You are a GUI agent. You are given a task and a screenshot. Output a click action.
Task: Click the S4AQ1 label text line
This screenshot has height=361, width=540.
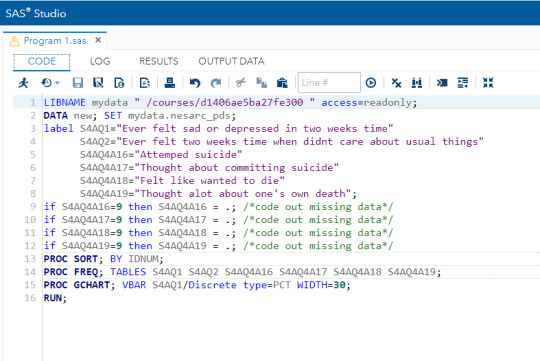point(218,128)
